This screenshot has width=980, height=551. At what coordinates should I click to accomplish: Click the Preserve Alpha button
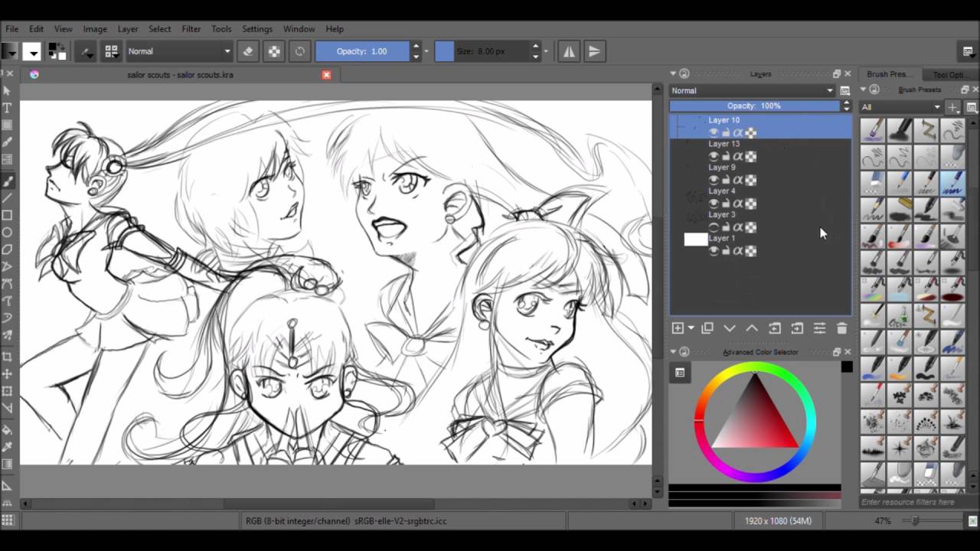point(273,51)
